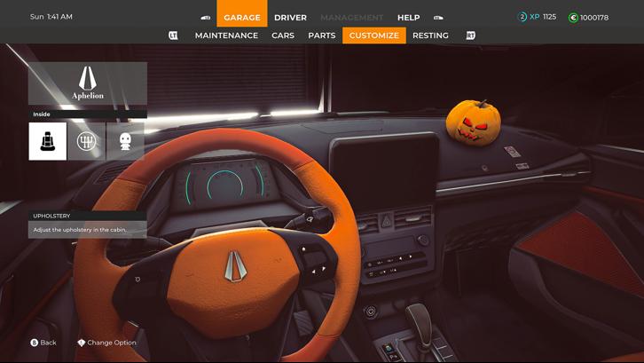Click the Change Option prompt

coord(106,343)
